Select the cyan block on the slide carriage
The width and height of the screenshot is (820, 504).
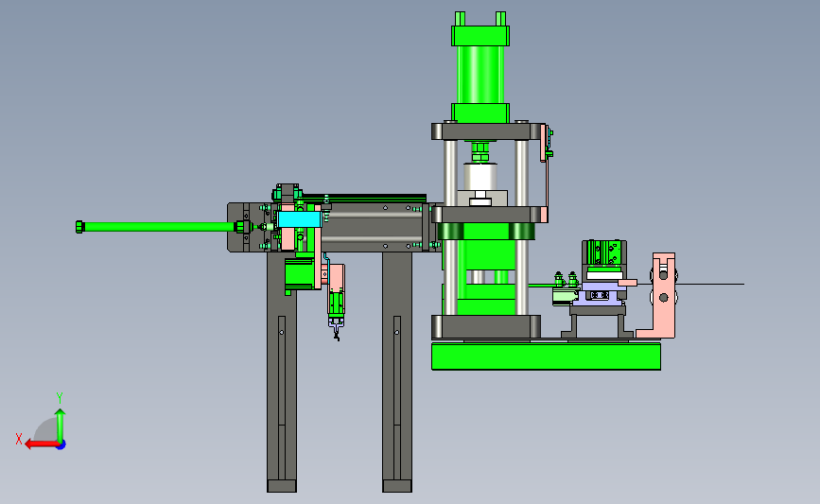(x=299, y=219)
